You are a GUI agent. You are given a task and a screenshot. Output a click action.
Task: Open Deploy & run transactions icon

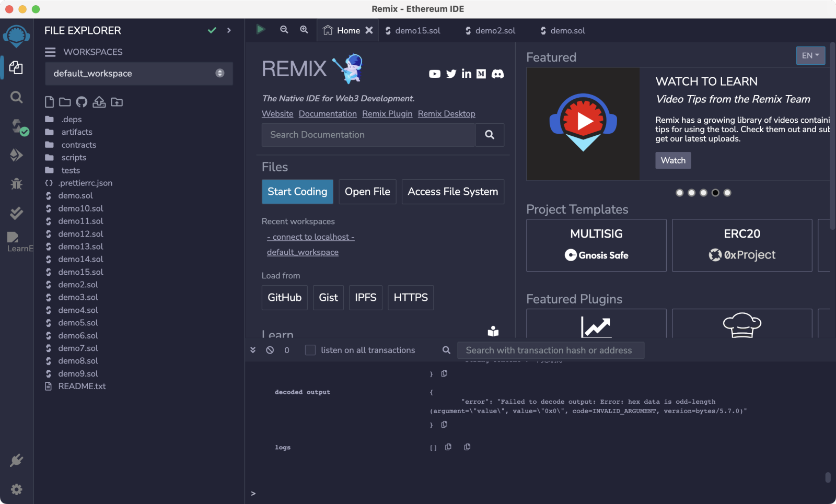click(x=16, y=155)
